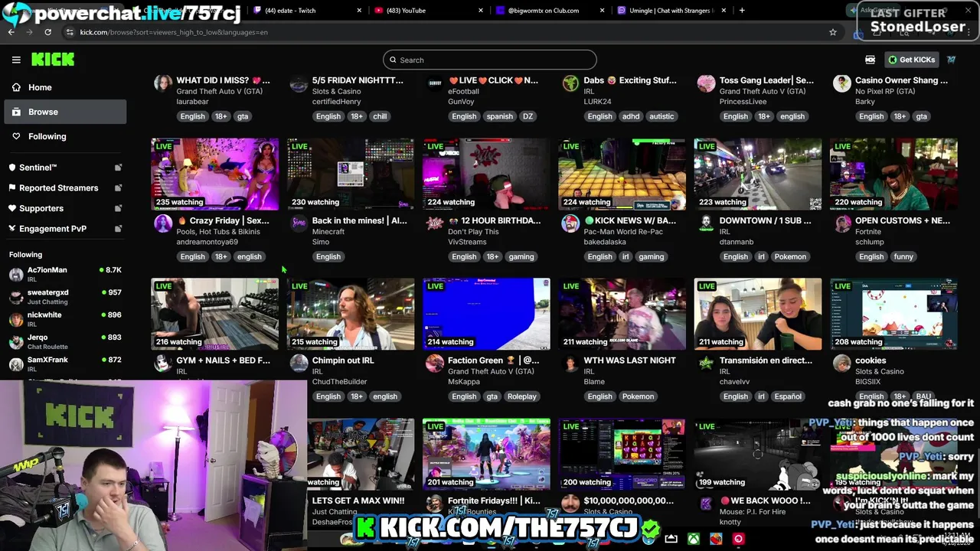
Task: Open DOWNTOWN / 1 SUB stream thumbnail
Action: click(758, 174)
